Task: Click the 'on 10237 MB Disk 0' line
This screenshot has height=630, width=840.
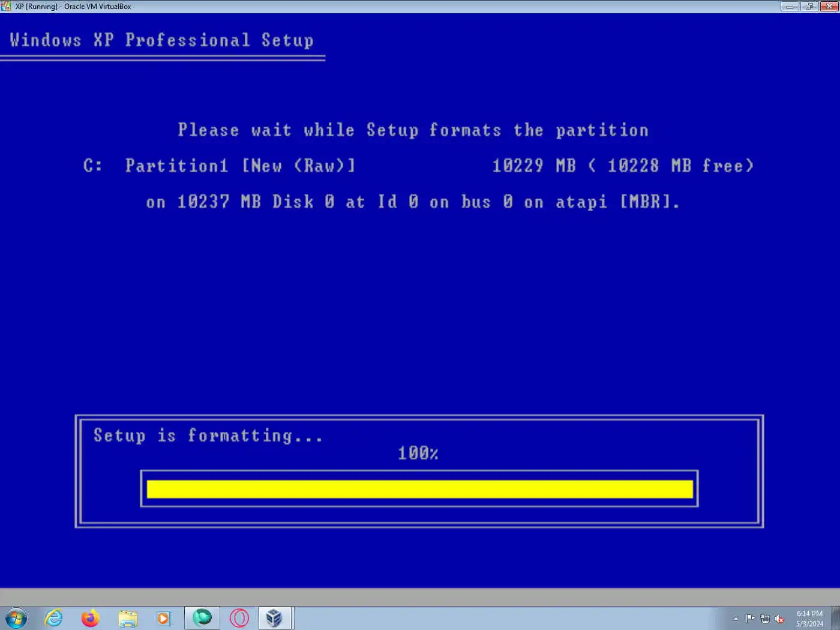Action: [413, 202]
